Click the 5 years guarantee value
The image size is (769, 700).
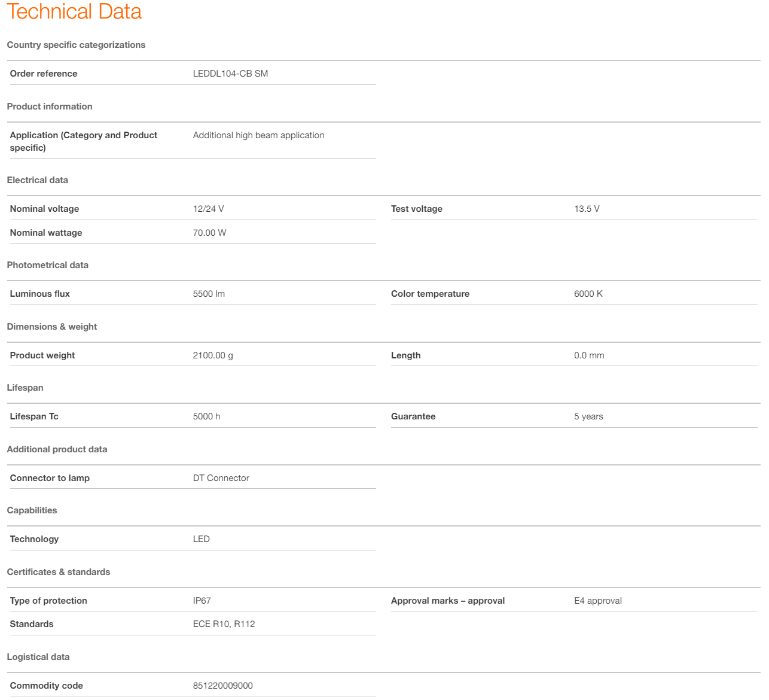[588, 416]
